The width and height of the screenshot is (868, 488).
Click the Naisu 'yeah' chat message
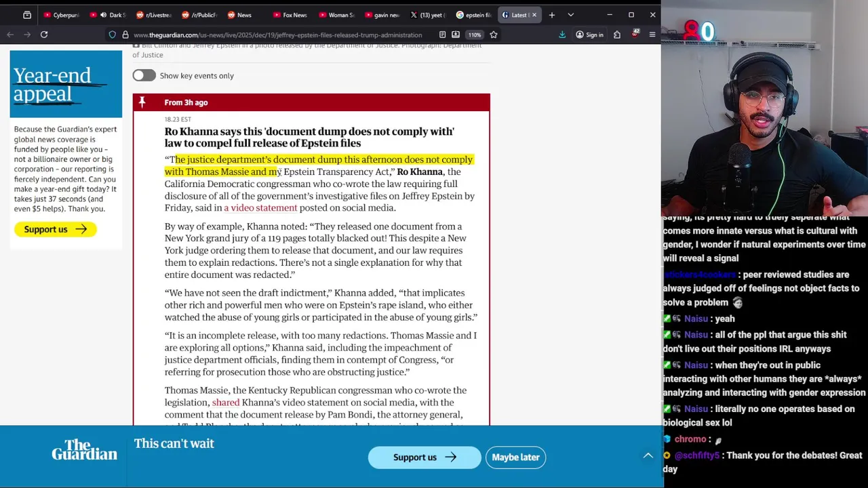coord(698,319)
